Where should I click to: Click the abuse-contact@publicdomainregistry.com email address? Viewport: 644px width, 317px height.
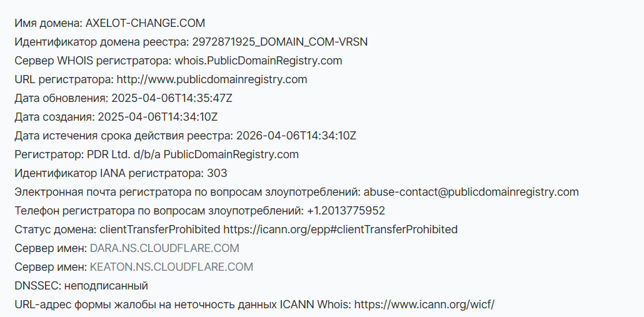click(471, 192)
